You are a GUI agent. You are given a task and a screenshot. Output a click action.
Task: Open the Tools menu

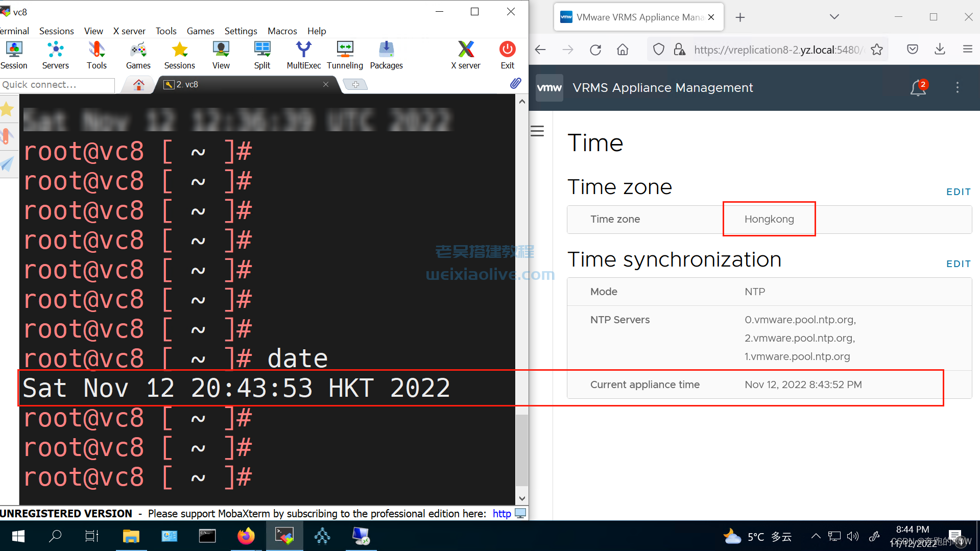point(166,31)
